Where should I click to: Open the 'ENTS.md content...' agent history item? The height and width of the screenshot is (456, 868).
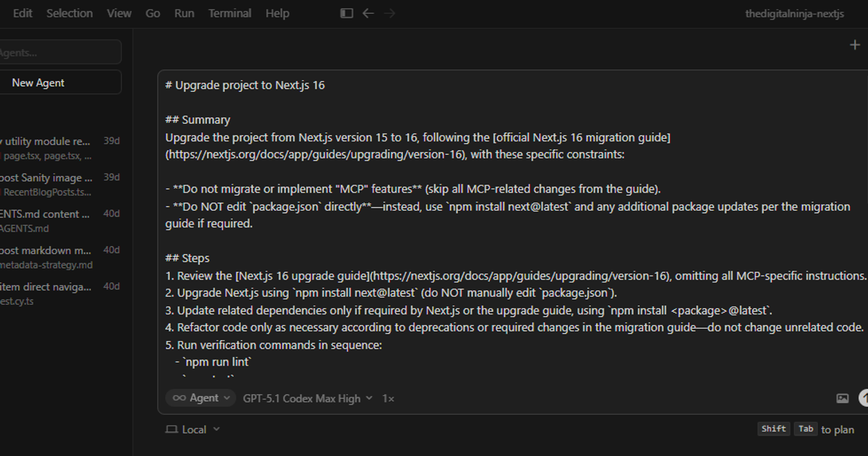(x=61, y=221)
